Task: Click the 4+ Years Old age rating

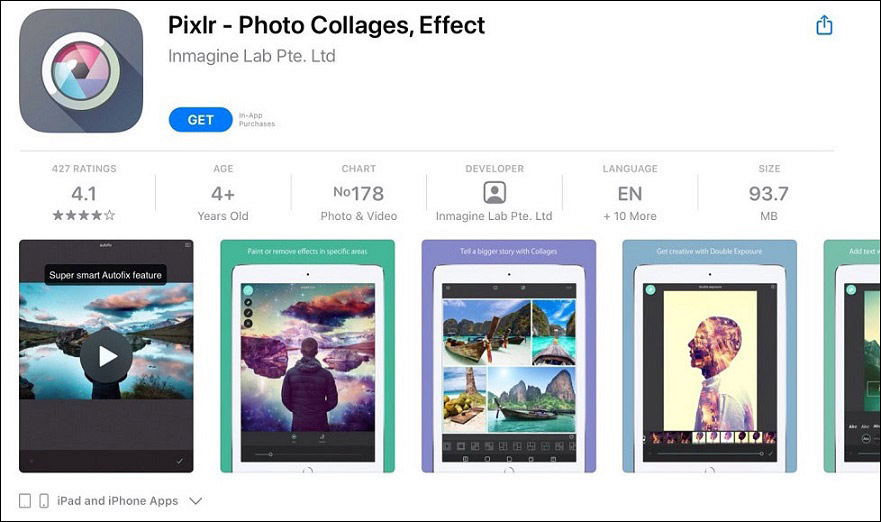Action: pyautogui.click(x=223, y=193)
